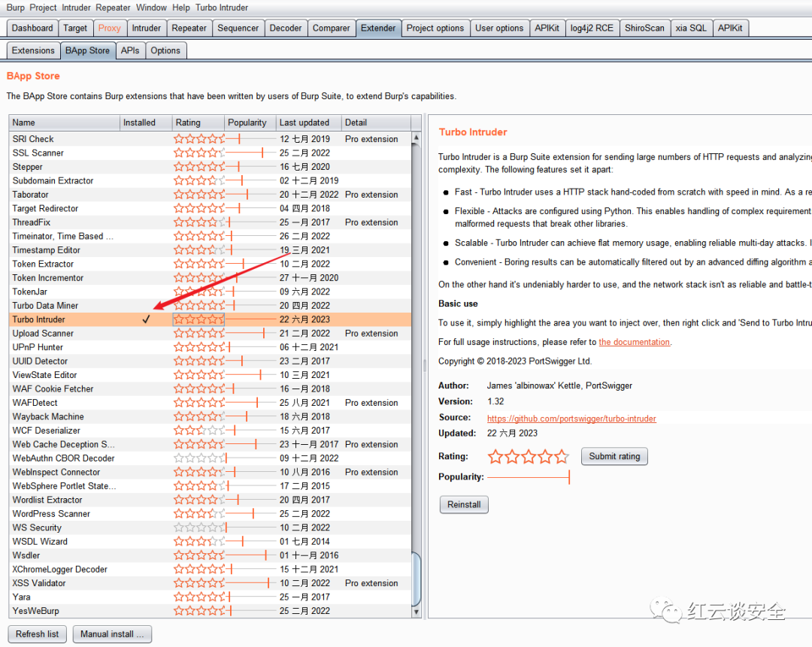Click the extension list vertical scrollbar thumb
This screenshot has height=647, width=812.
(416, 579)
